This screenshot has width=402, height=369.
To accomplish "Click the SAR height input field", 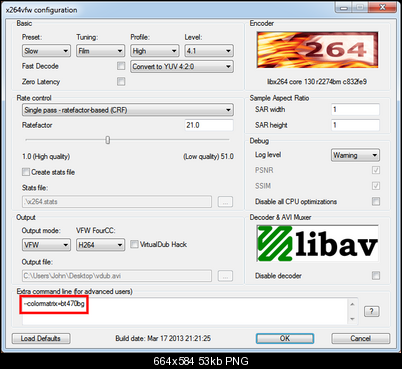I will click(355, 125).
